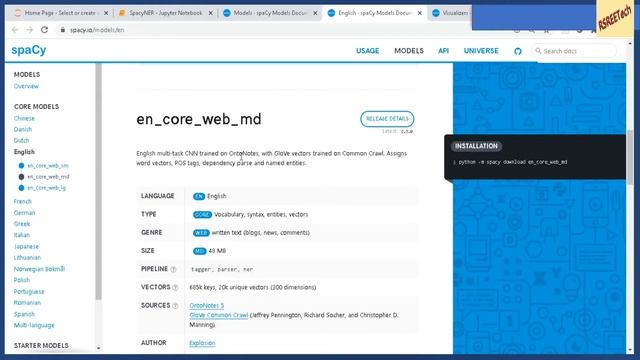Close the Home Page tab
Screen dimensions: 640x360
click(x=106, y=13)
